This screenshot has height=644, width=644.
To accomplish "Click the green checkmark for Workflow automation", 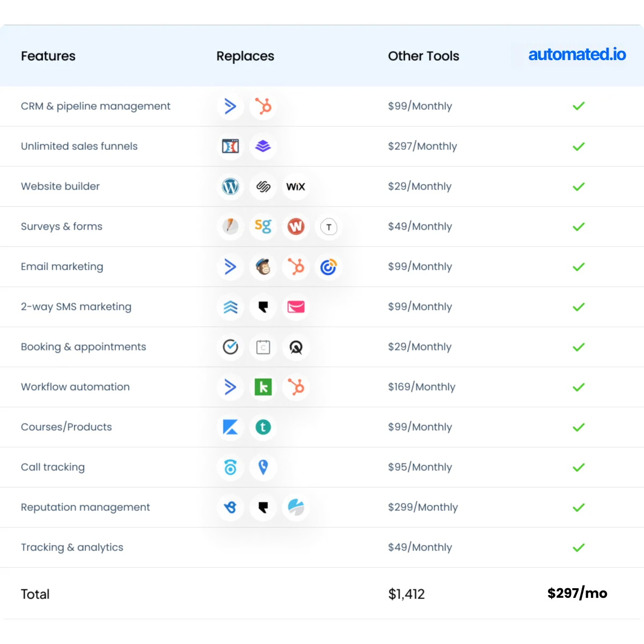I will [579, 387].
